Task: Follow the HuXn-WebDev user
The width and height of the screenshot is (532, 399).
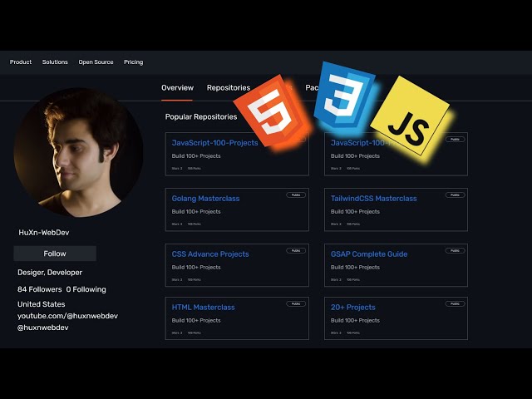Action: (x=55, y=254)
